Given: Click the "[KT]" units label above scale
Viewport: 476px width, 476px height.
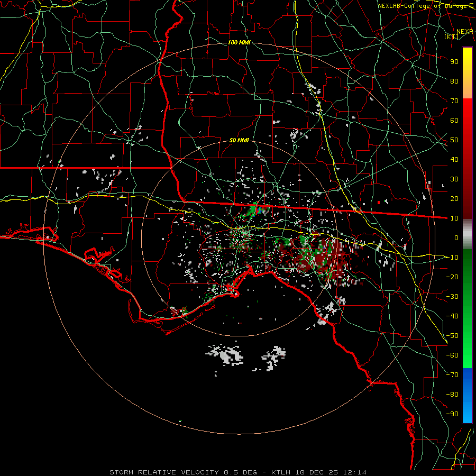Looking at the screenshot, I should click(452, 36).
